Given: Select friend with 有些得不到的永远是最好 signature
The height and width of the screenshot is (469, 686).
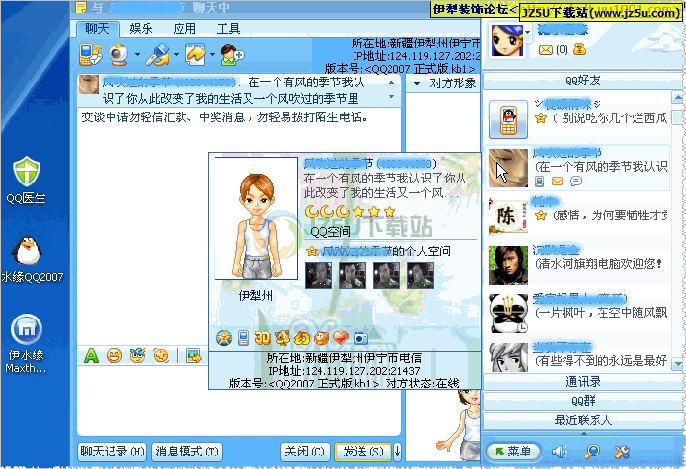Looking at the screenshot, I should point(578,357).
